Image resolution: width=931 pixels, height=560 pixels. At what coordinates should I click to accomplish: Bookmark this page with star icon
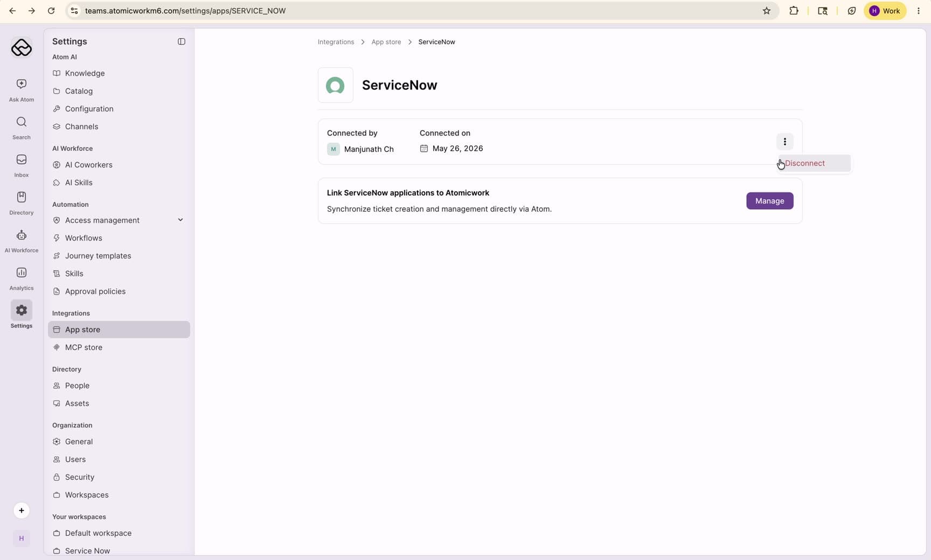[767, 11]
